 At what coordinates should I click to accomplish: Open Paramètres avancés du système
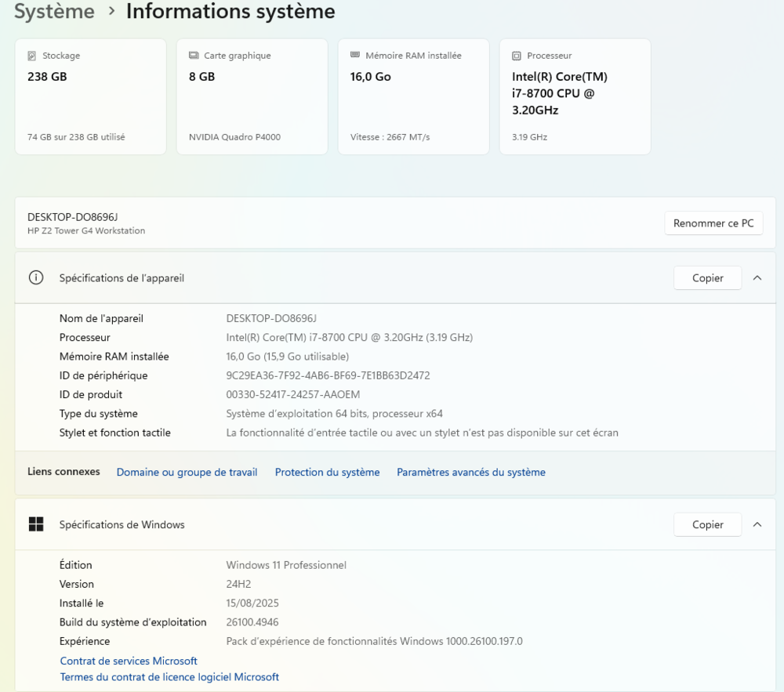coord(470,472)
